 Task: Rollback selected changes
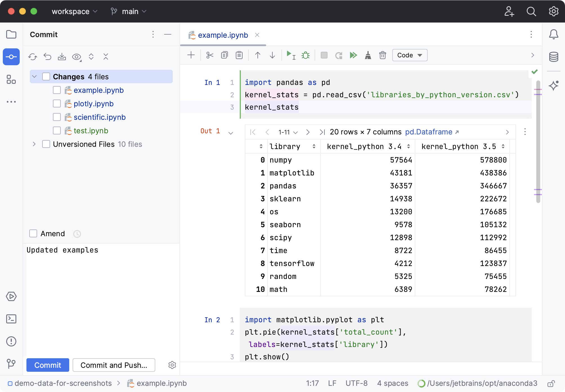click(x=47, y=57)
